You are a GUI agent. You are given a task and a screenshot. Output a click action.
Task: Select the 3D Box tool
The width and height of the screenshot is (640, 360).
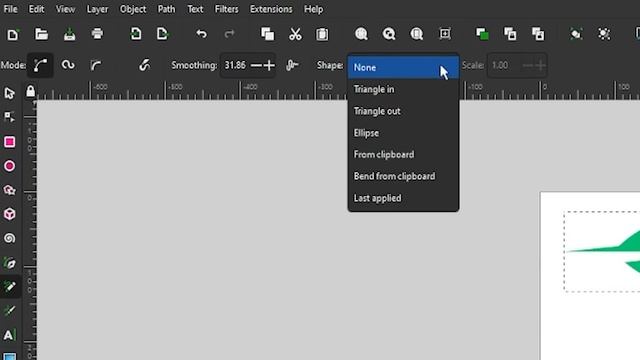point(10,214)
